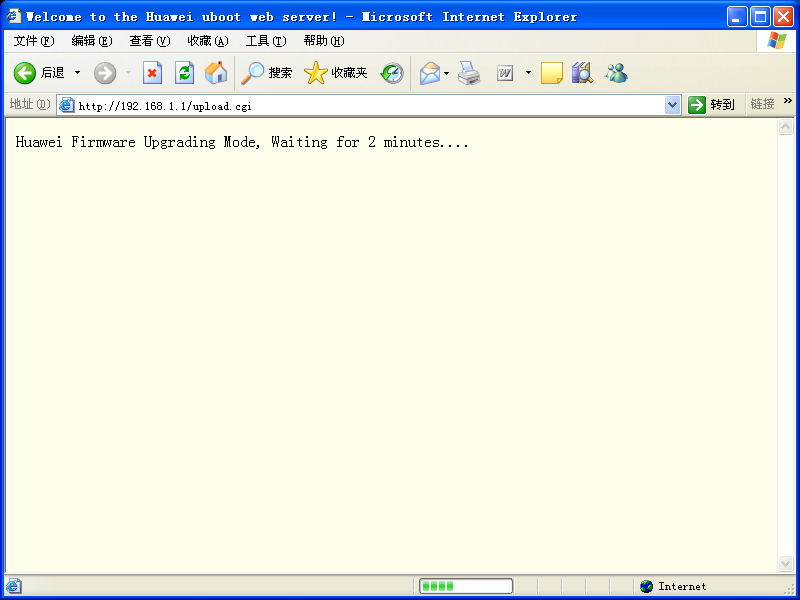Show browsing History with the clock icon
Screen dimensions: 800x600
(x=392, y=73)
